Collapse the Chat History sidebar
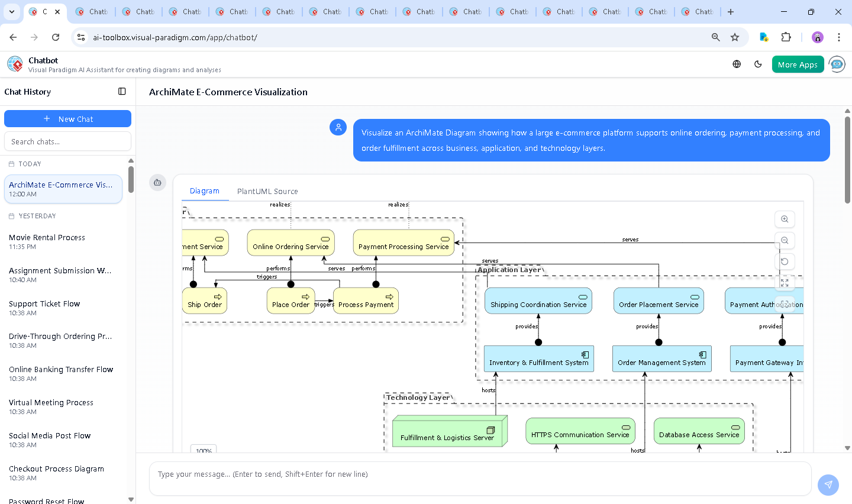This screenshot has height=504, width=852. 122,92
